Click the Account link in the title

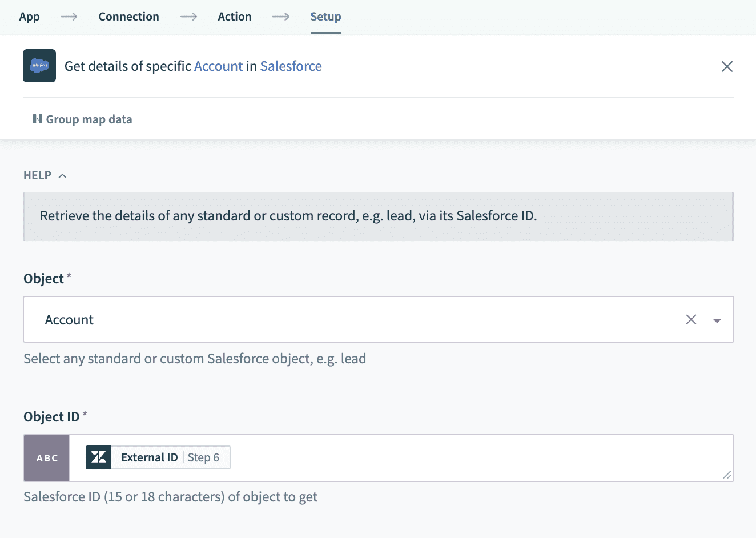click(x=218, y=66)
